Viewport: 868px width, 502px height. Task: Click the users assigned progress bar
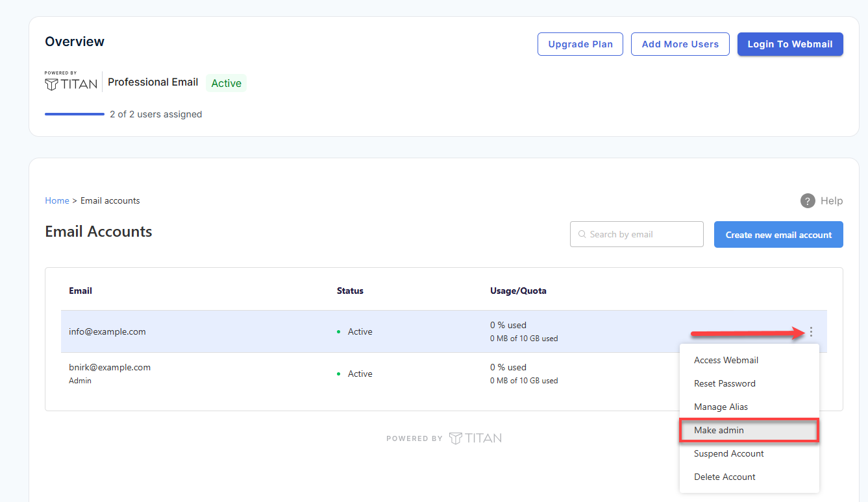[x=75, y=114]
